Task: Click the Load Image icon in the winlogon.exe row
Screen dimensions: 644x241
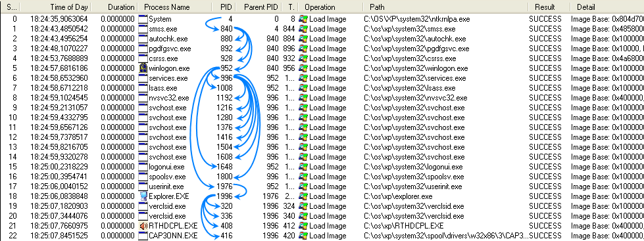Action: [x=303, y=68]
